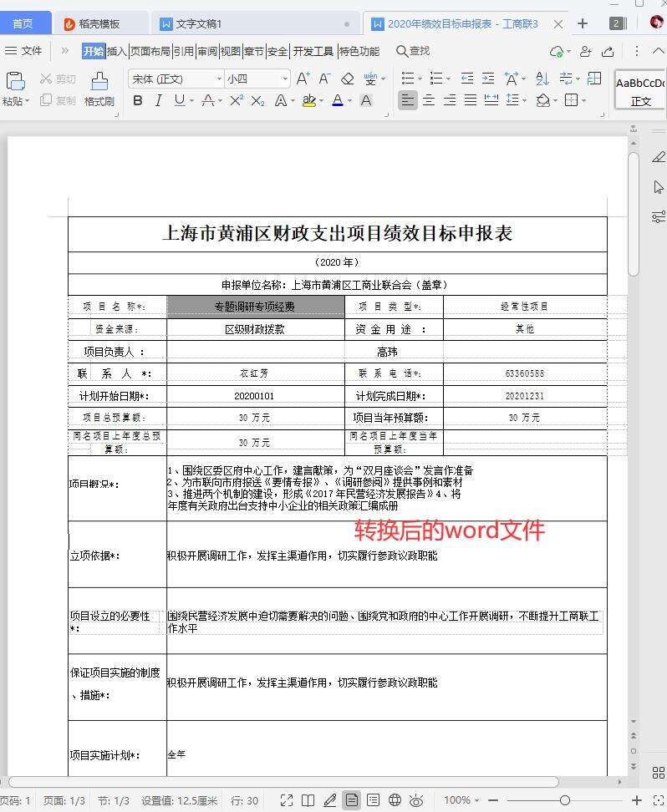The height and width of the screenshot is (812, 667).
Task: Click the 首页 home button
Action: tap(23, 23)
